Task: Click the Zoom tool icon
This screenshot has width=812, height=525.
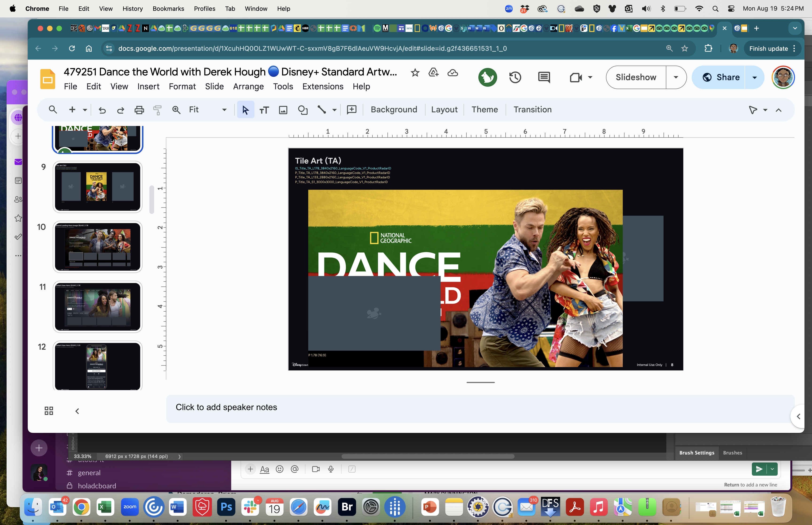Action: tap(176, 110)
